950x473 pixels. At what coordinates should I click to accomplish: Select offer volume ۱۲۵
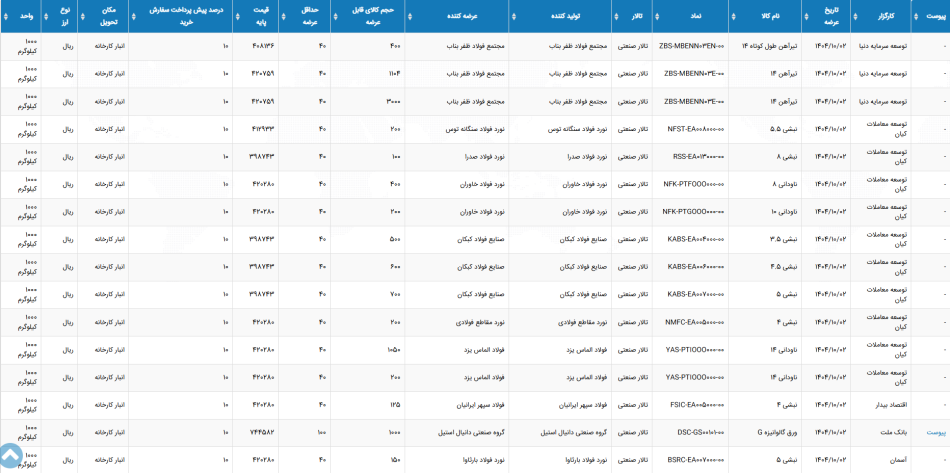click(x=396, y=405)
